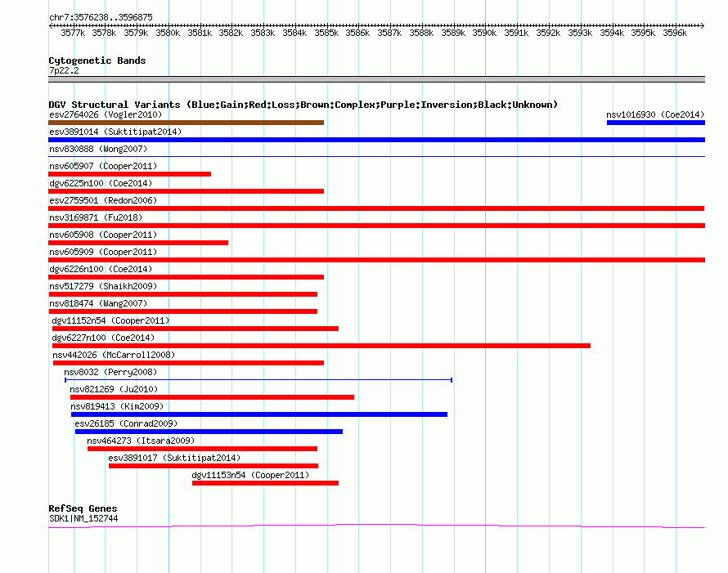
Task: Open the esv3891017 (Suktitipat2014) label
Action: click(x=174, y=458)
